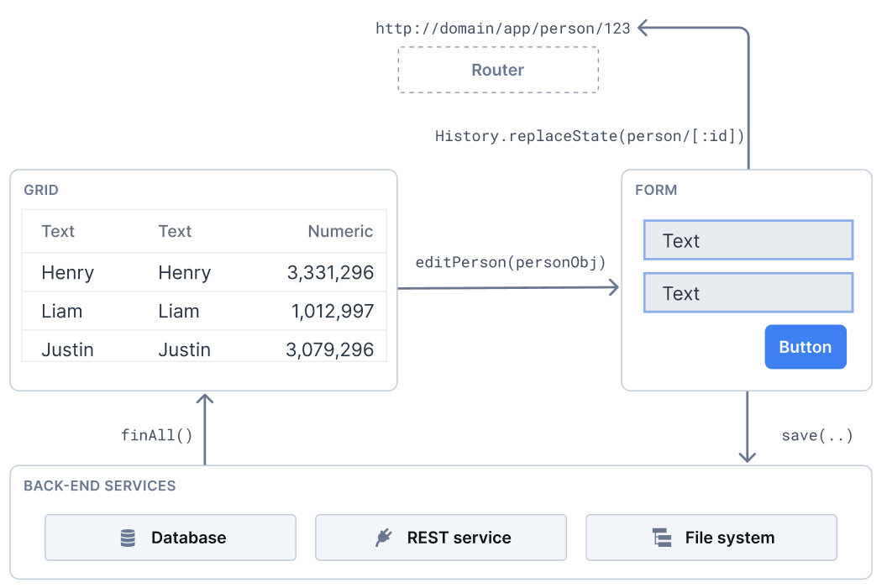This screenshot has height=588, width=887.
Task: Click the second Text input field
Action: (748, 293)
